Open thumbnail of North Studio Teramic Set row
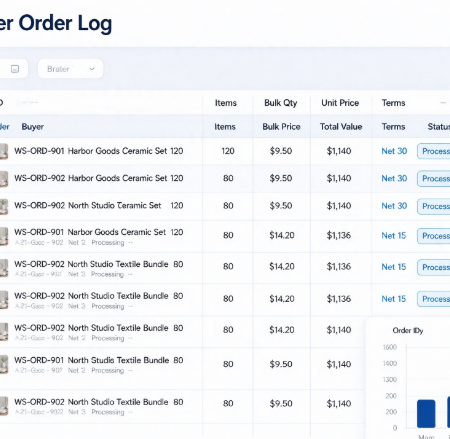Image resolution: width=450 pixels, height=439 pixels. click(x=4, y=206)
